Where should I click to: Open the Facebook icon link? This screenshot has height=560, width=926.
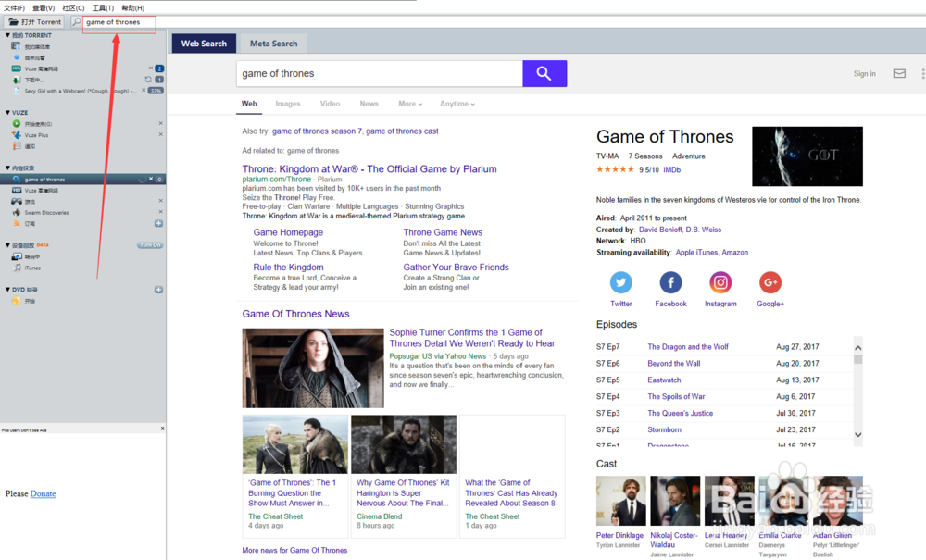pos(670,282)
